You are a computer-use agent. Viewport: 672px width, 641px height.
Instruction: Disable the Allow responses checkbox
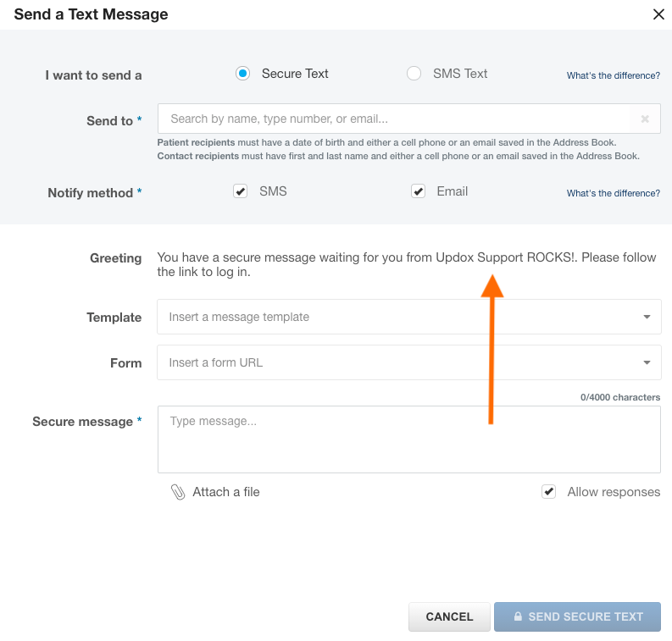(549, 492)
